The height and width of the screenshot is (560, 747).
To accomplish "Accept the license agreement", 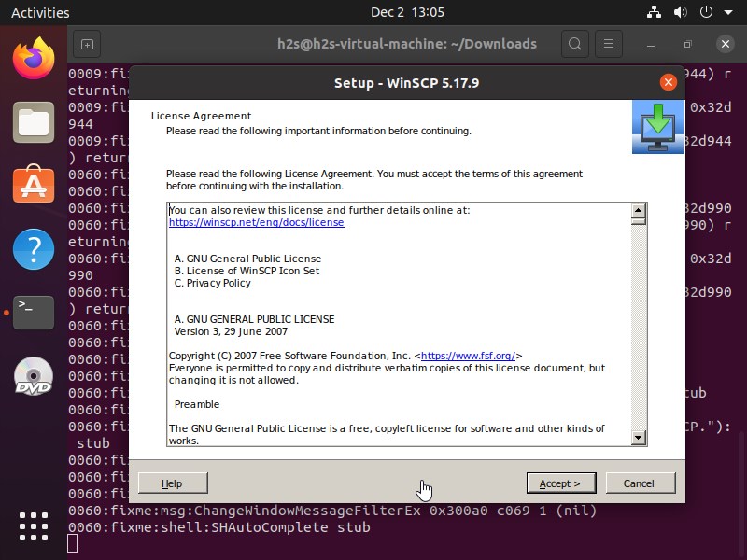I will pyautogui.click(x=561, y=483).
